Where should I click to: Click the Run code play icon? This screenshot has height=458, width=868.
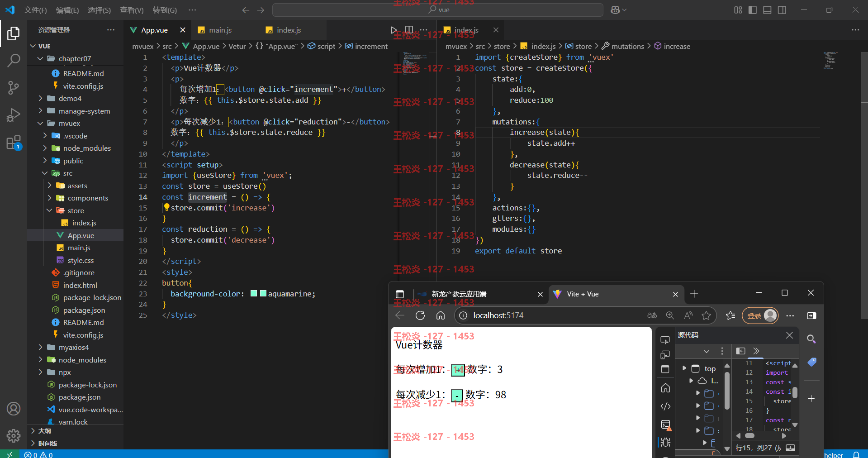click(x=394, y=30)
